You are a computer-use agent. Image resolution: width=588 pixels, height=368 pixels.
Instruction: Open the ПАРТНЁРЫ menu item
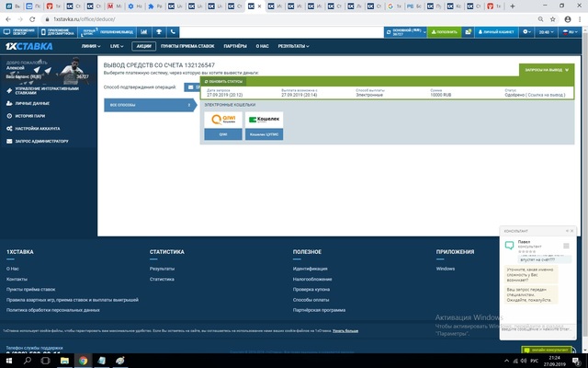click(x=235, y=46)
